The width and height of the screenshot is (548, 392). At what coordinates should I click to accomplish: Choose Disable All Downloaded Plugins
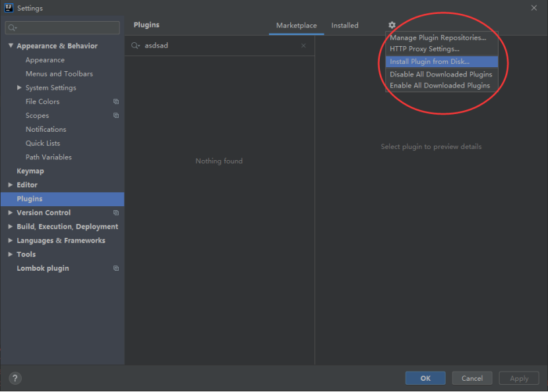click(x=441, y=74)
